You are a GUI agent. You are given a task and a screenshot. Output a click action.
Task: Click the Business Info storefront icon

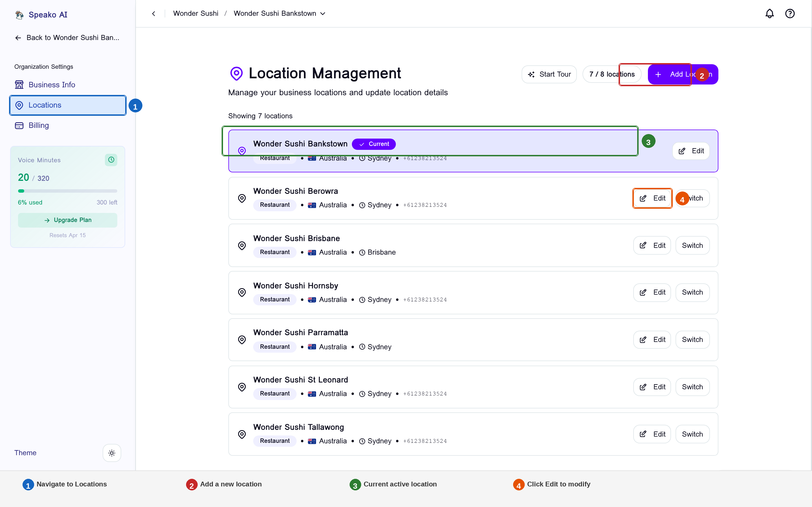[x=19, y=84]
